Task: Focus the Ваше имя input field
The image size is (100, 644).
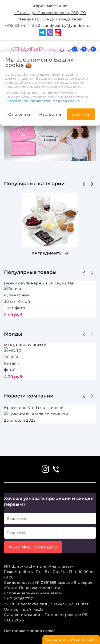Action: click(x=50, y=518)
